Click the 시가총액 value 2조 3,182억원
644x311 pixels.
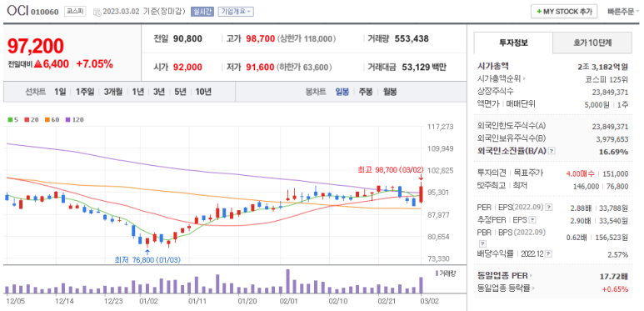[x=603, y=67]
